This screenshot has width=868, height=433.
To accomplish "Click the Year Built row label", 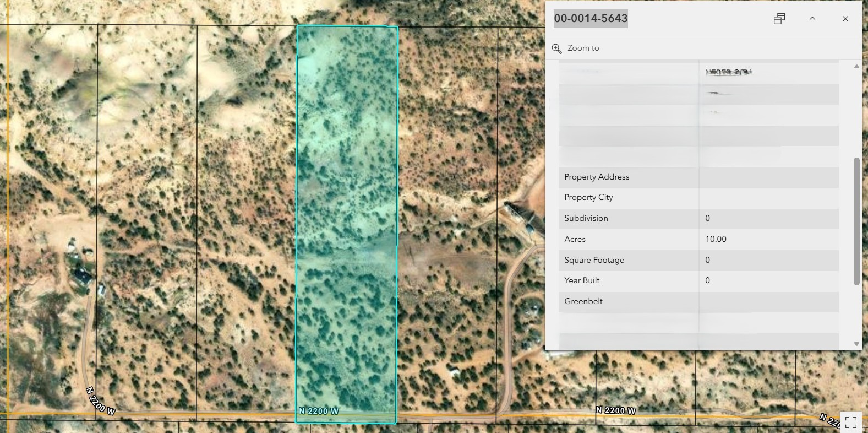I will [x=582, y=280].
